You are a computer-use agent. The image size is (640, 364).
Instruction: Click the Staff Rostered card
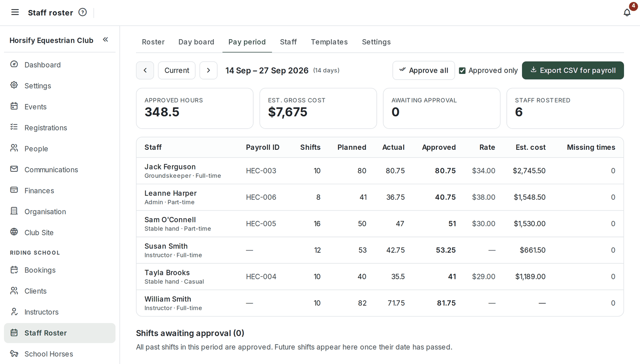point(565,108)
